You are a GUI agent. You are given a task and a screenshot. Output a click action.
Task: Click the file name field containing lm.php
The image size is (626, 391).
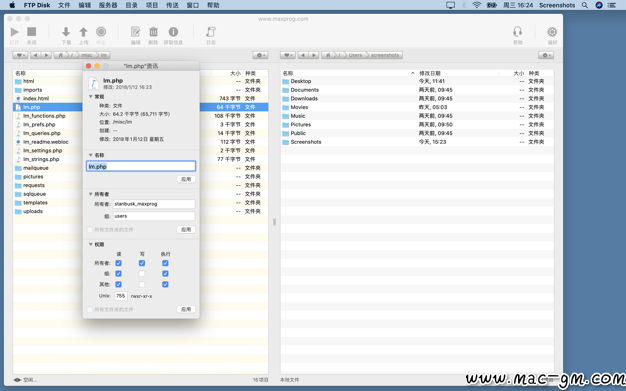coord(141,167)
